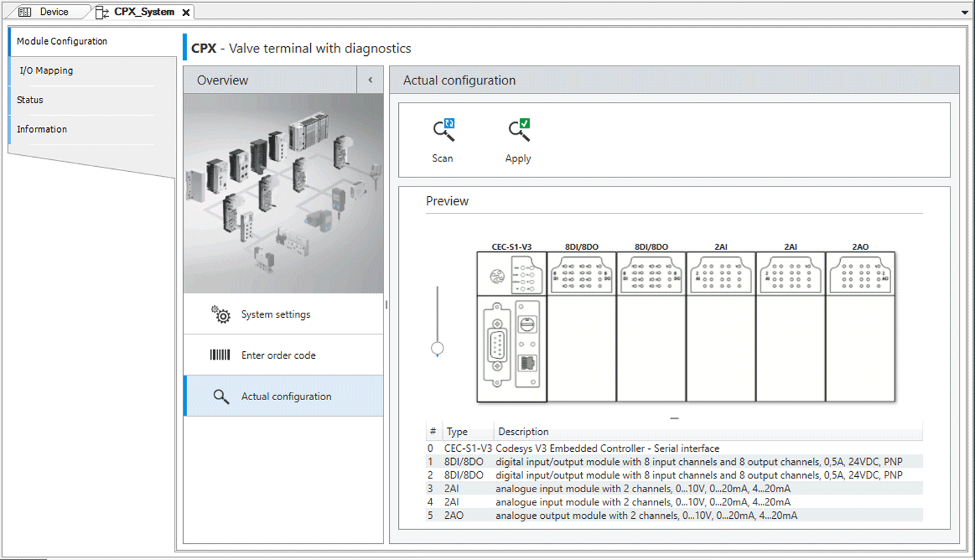Image resolution: width=975 pixels, height=560 pixels.
Task: Select Actual configuration in Overview
Action: tap(284, 396)
